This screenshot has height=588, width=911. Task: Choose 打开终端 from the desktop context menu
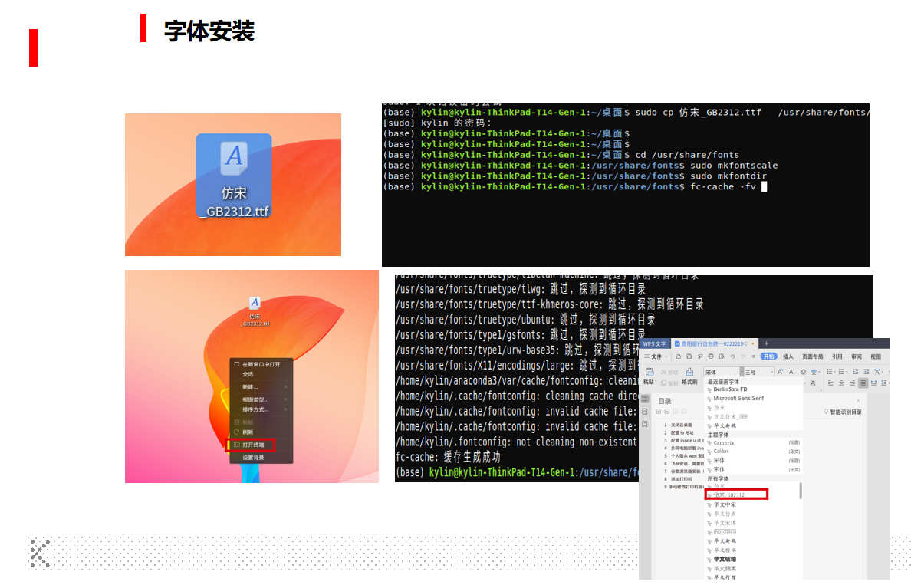tap(253, 445)
